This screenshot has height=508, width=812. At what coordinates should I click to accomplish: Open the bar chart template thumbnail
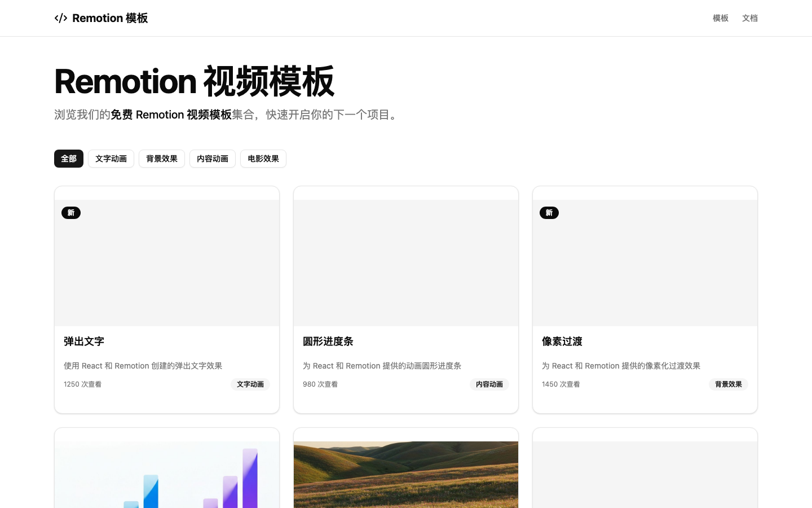click(x=167, y=475)
